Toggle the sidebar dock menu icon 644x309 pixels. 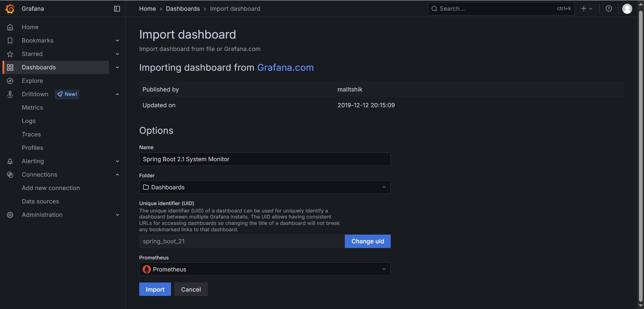[x=117, y=9]
